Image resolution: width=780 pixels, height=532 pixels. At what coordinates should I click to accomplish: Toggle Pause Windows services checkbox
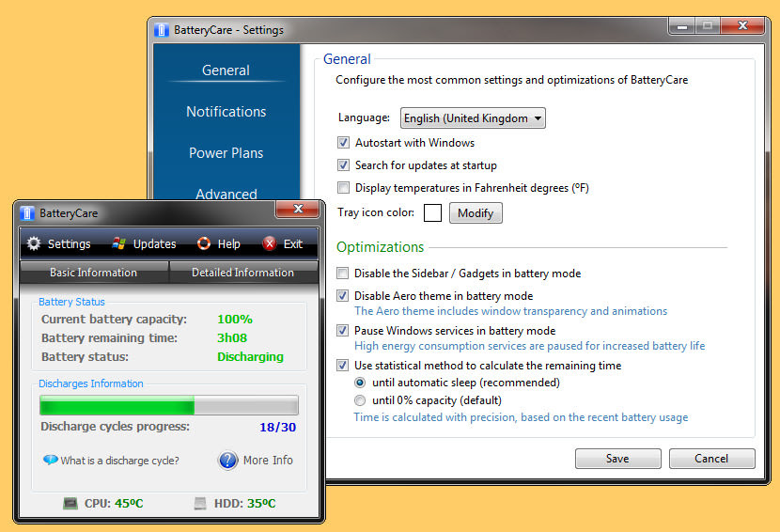[x=342, y=331]
